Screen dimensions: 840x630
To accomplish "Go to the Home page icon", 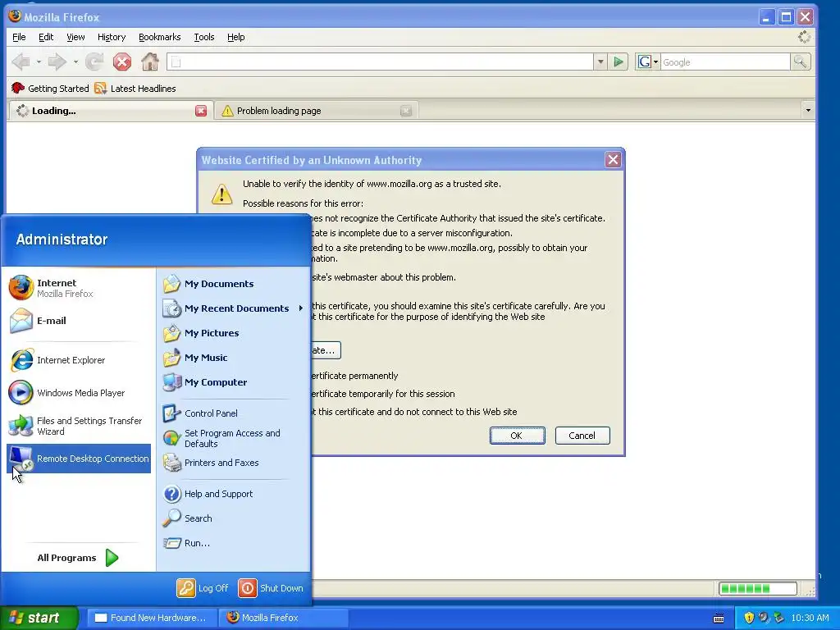I will coord(150,62).
